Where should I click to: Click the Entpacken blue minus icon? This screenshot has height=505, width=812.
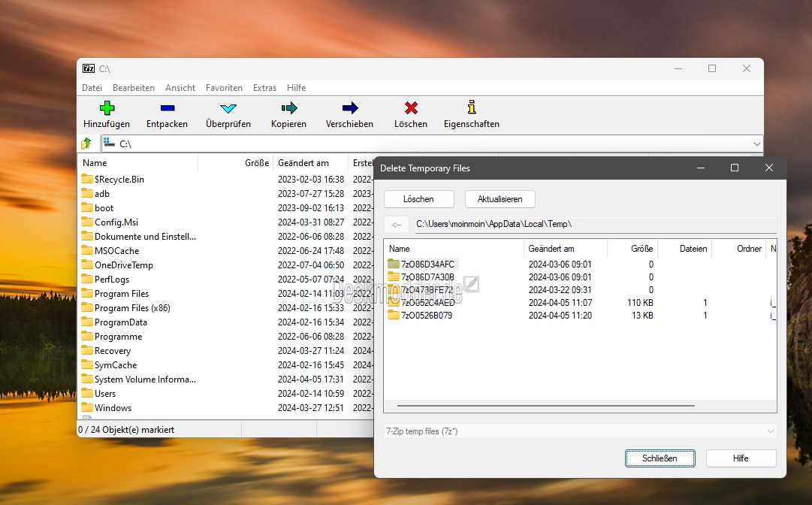click(168, 107)
